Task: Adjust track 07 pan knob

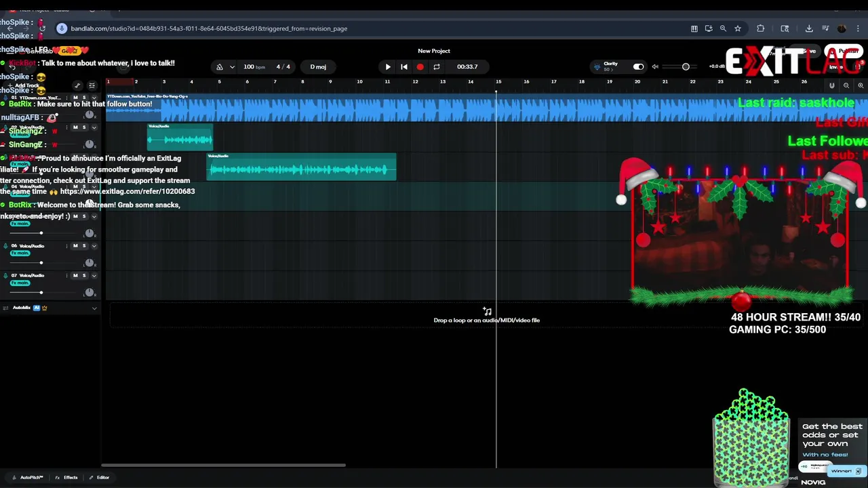Action: coord(89,292)
